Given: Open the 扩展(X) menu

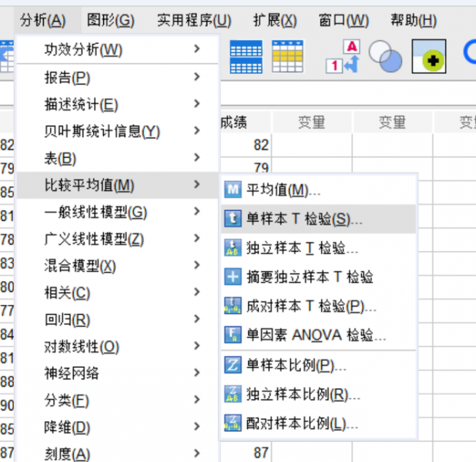Looking at the screenshot, I should [x=275, y=21].
